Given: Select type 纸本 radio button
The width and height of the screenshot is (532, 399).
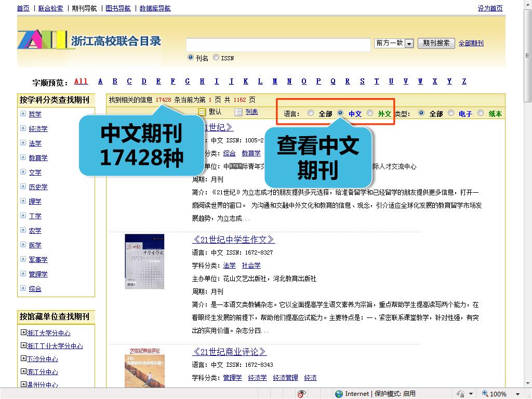Looking at the screenshot, I should click(481, 113).
